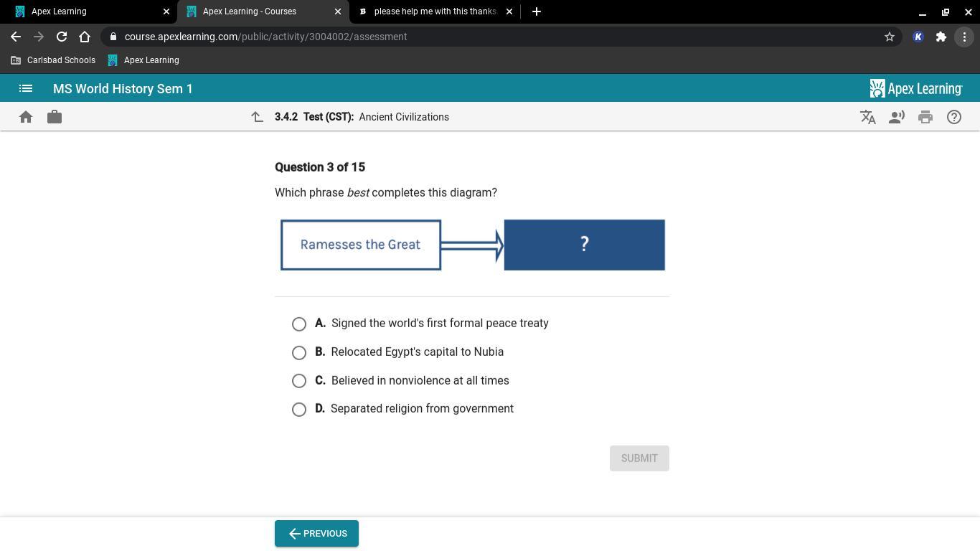This screenshot has width=980, height=551.
Task: Close the browser window
Action: coord(968,11)
